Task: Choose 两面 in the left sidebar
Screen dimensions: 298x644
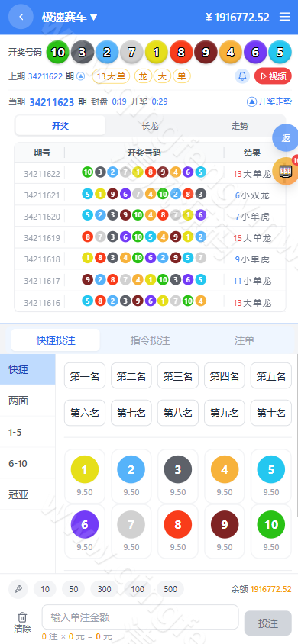Action: 28,401
